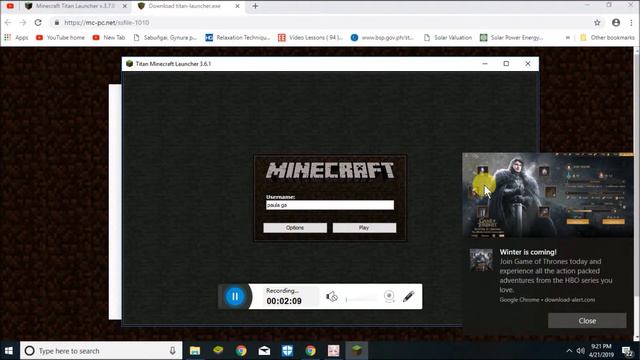Click the taskbar search box
640x360 pixels.
click(x=101, y=351)
